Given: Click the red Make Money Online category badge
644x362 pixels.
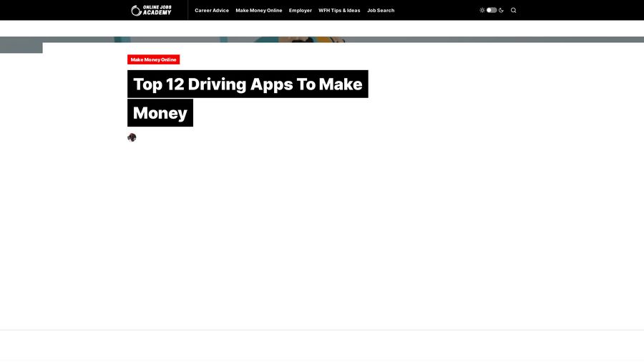Looking at the screenshot, I should point(153,59).
